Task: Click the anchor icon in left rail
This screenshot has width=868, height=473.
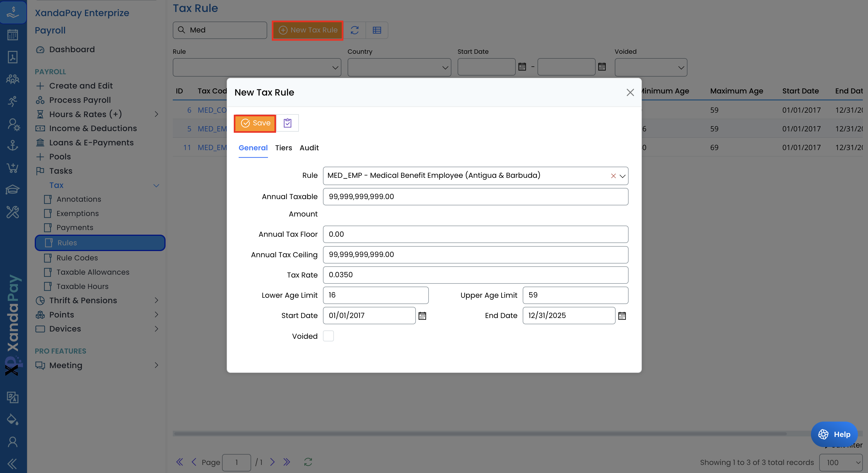Action: pyautogui.click(x=12, y=145)
